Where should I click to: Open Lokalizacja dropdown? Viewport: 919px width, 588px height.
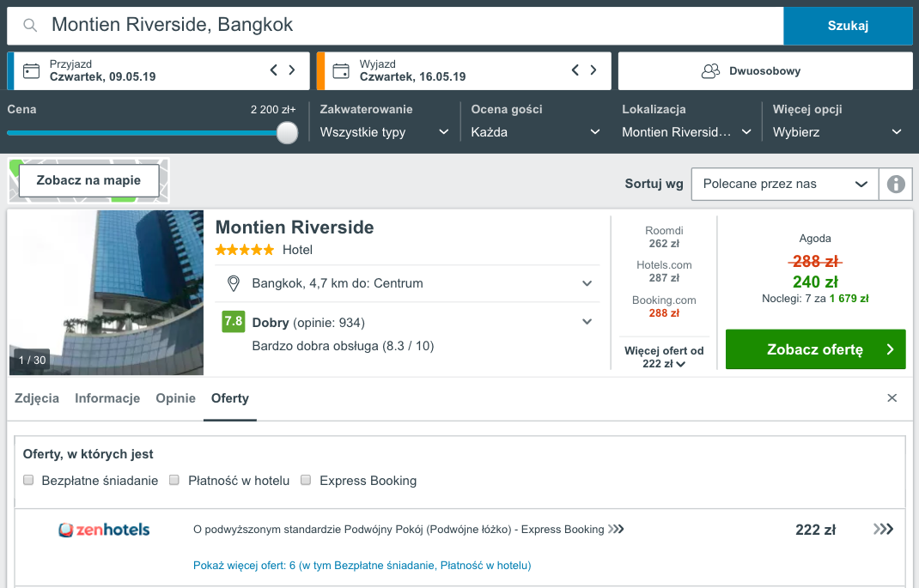pyautogui.click(x=686, y=132)
